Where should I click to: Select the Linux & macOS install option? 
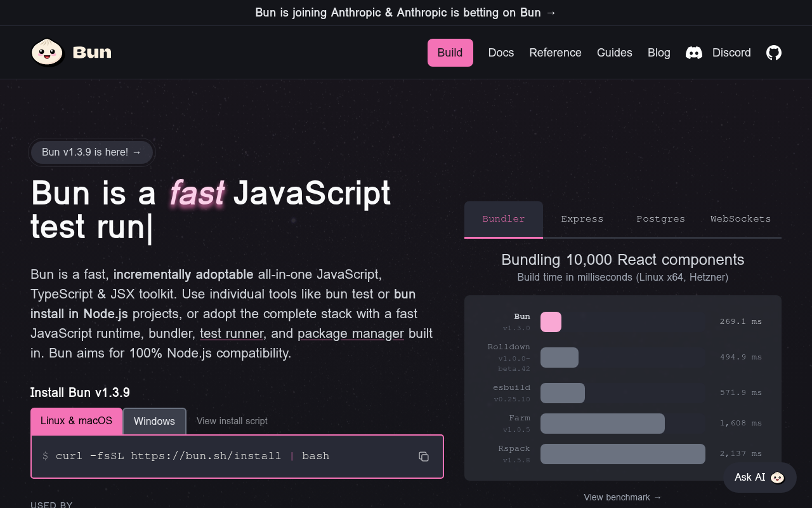[76, 421]
